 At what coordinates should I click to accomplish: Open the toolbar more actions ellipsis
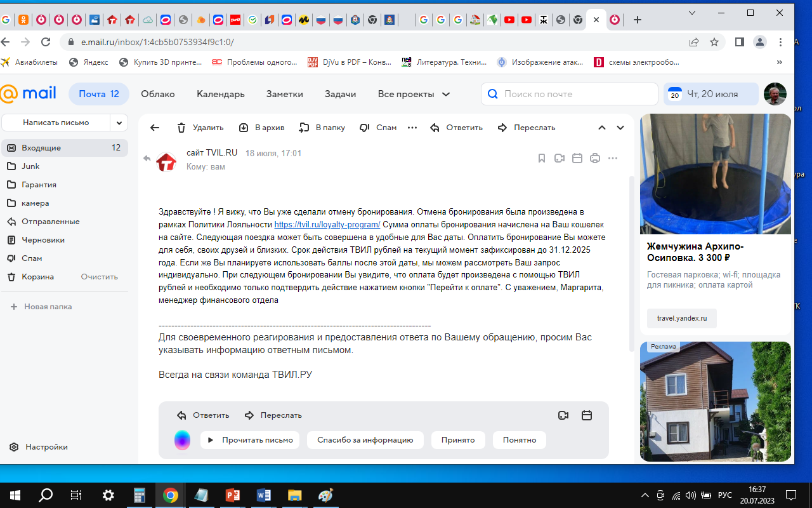pyautogui.click(x=412, y=128)
